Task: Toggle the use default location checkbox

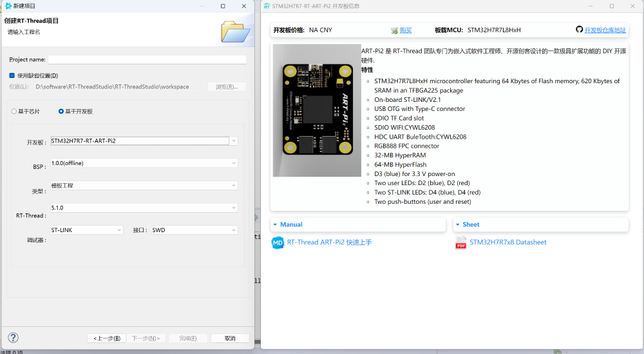Action: (12, 75)
